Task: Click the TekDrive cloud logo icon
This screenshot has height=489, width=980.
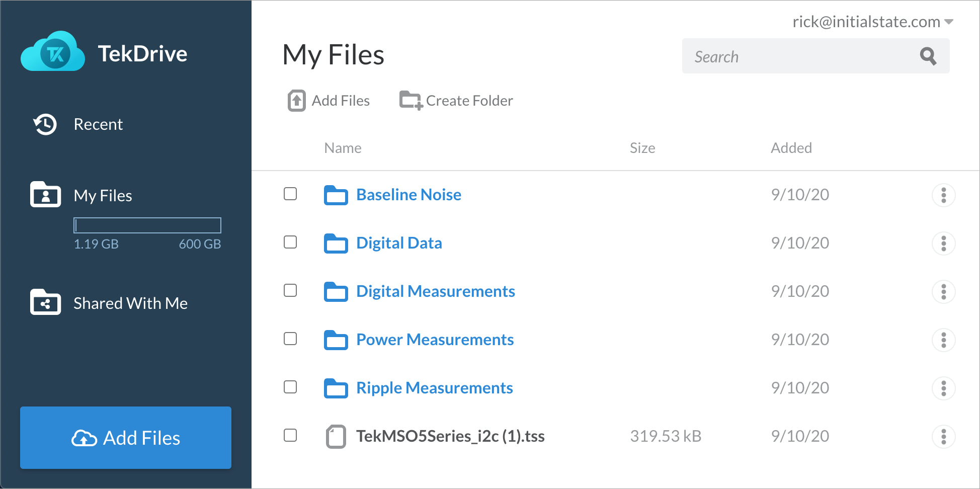Action: pyautogui.click(x=53, y=52)
